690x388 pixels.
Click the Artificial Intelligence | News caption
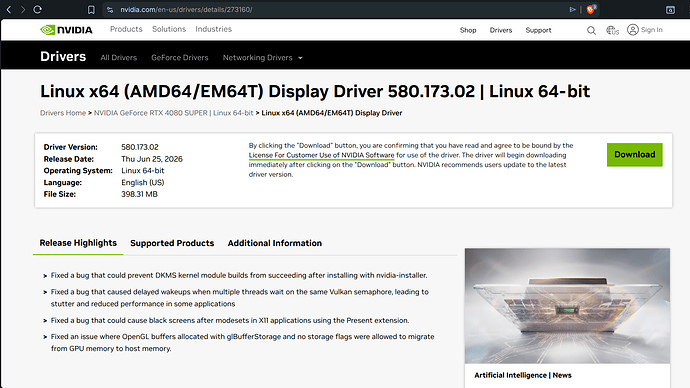tap(523, 375)
